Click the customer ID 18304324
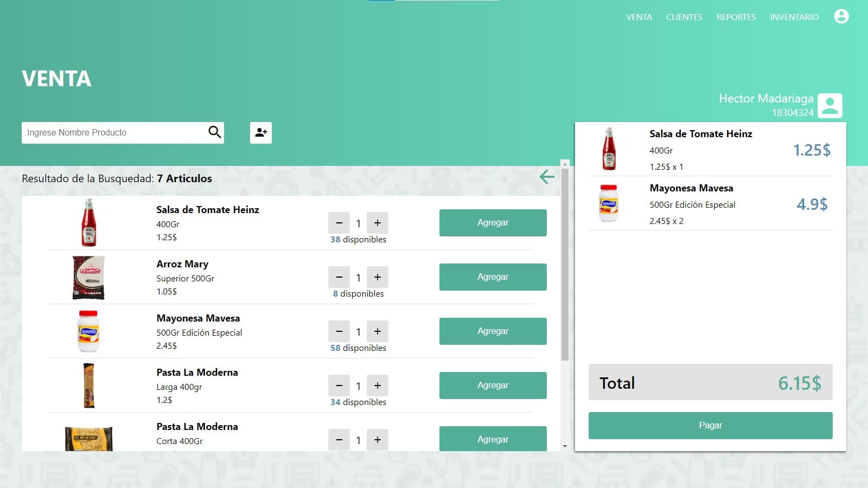Screen dimensions: 868x488 793,113
